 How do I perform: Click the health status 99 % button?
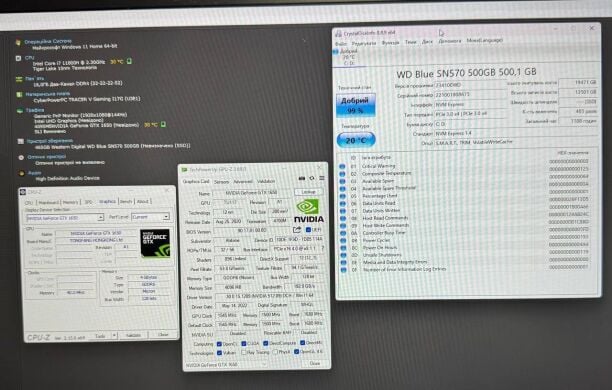tap(356, 105)
